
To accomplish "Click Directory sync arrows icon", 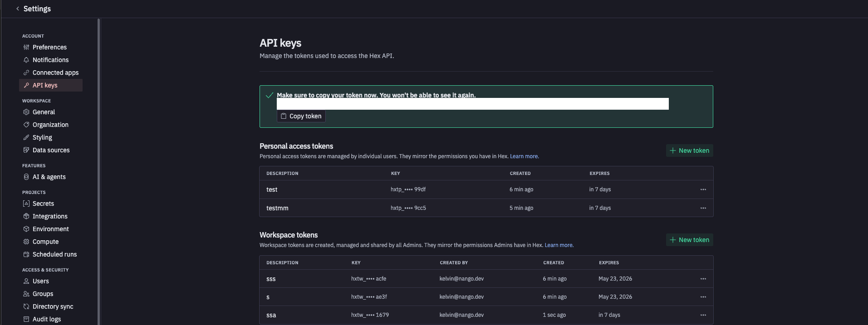I will pyautogui.click(x=26, y=306).
